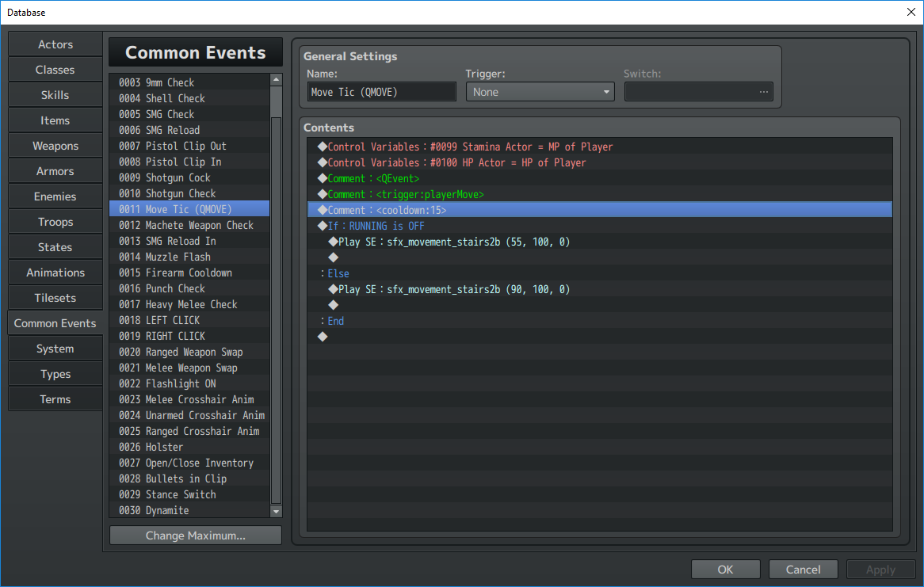Choose 0022 Flashlight ON event
Viewport: 924px width, 587px height.
189,383
